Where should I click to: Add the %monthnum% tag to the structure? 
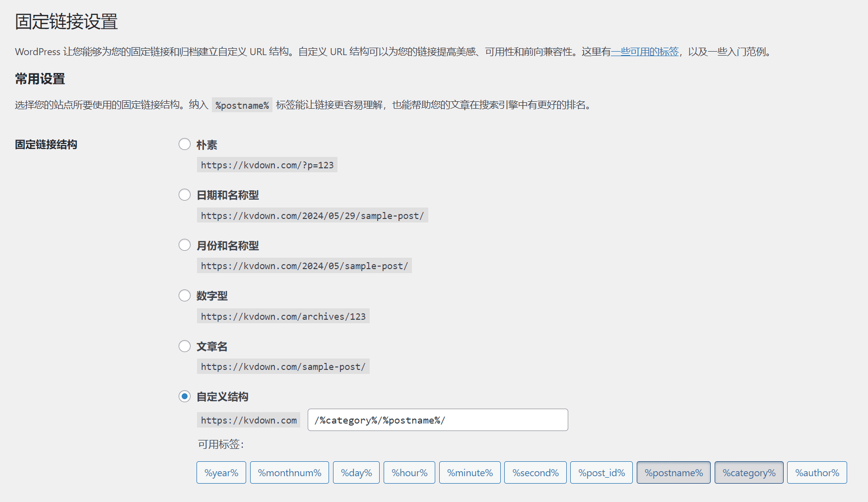[x=289, y=472]
